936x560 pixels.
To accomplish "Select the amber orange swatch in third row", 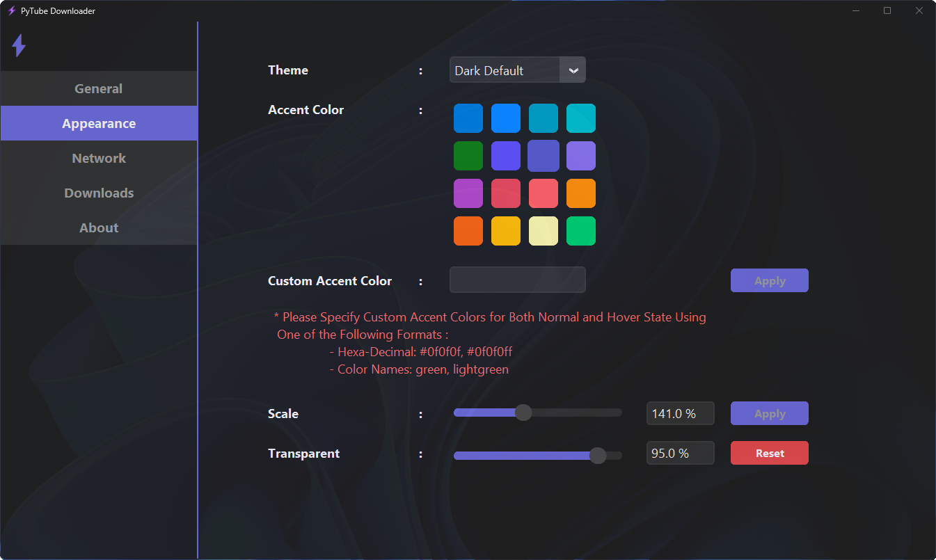I will pos(581,193).
